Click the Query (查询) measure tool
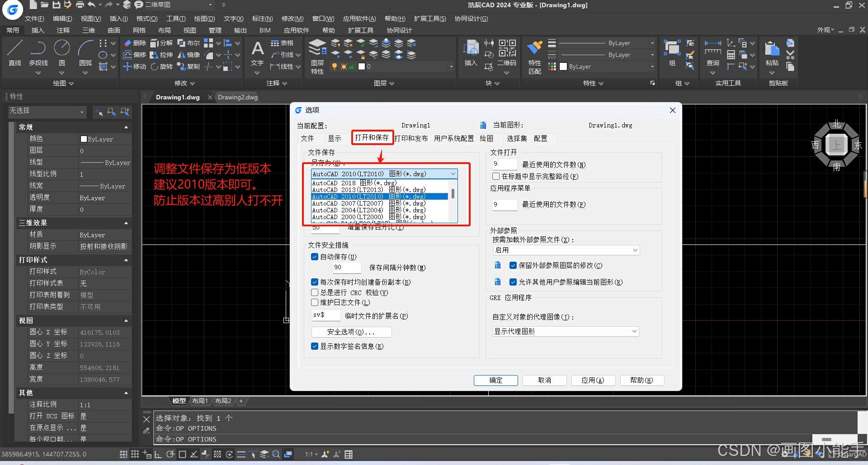The height and width of the screenshot is (465, 868). (x=713, y=53)
